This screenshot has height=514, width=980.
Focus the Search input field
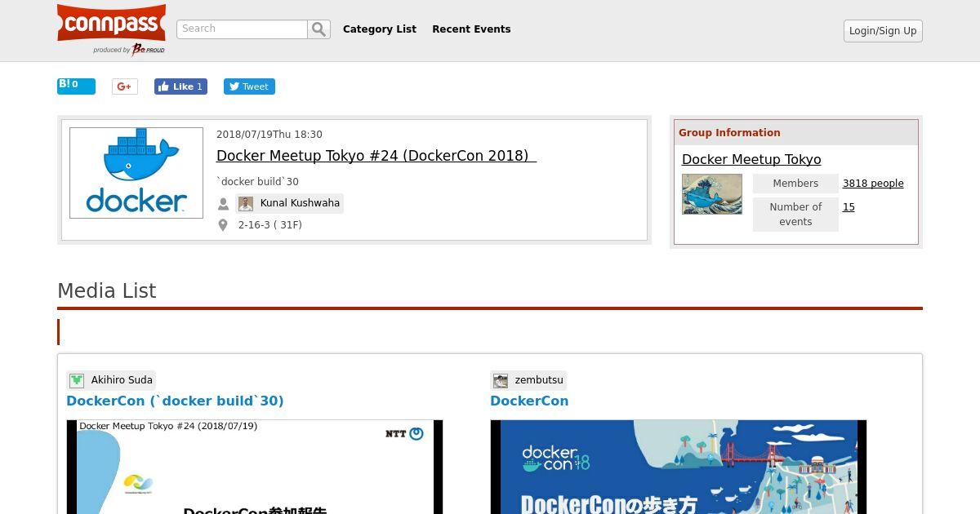(x=242, y=29)
